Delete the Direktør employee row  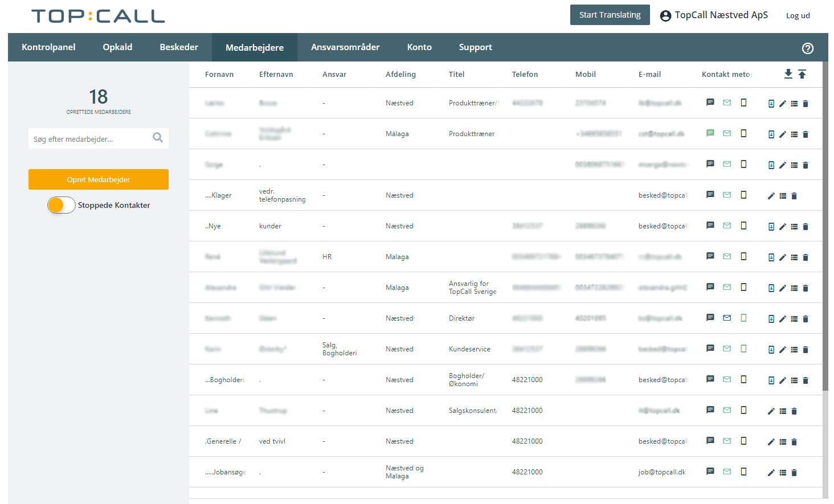(806, 319)
